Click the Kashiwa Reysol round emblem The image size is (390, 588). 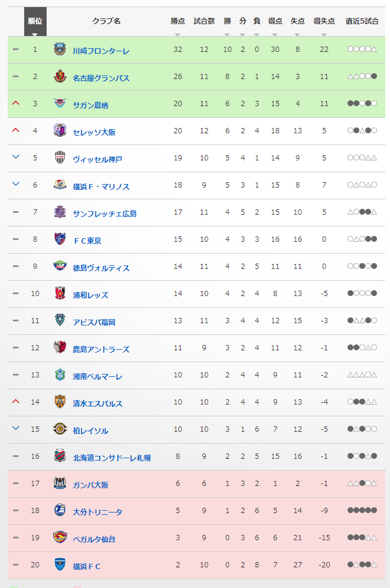(60, 429)
